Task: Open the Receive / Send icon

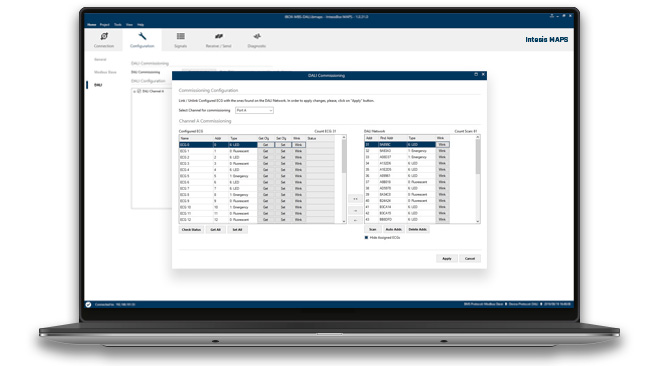Action: click(x=219, y=37)
